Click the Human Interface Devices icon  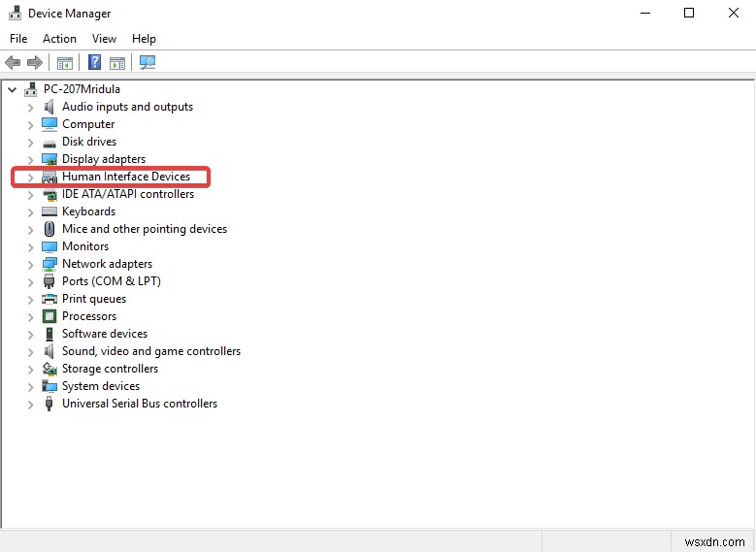49,177
